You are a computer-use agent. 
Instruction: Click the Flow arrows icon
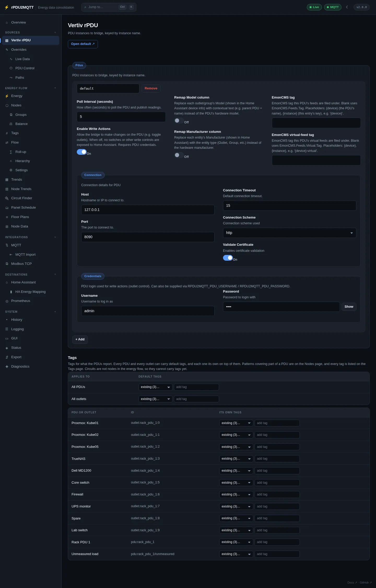7,142
